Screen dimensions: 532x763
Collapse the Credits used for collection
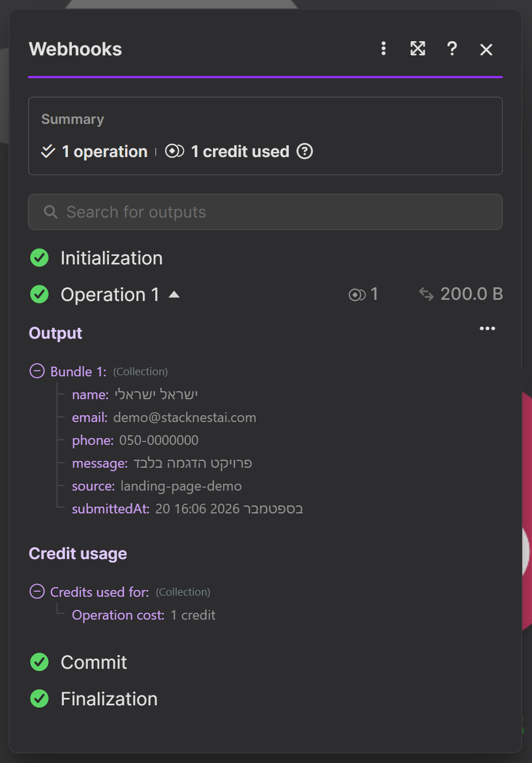(37, 592)
